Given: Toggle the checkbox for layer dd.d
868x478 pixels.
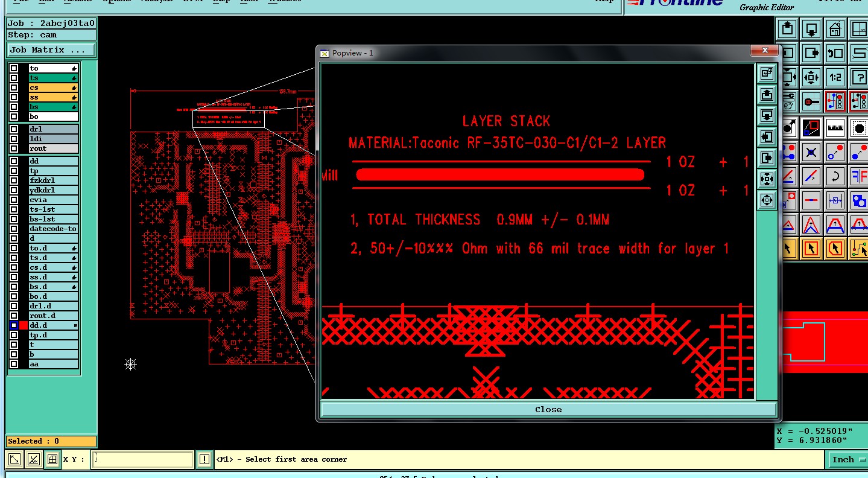Looking at the screenshot, I should click(x=14, y=325).
